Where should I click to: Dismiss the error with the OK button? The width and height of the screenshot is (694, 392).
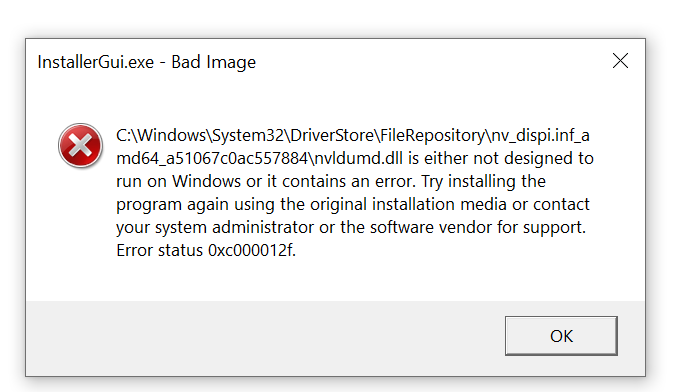(x=561, y=336)
